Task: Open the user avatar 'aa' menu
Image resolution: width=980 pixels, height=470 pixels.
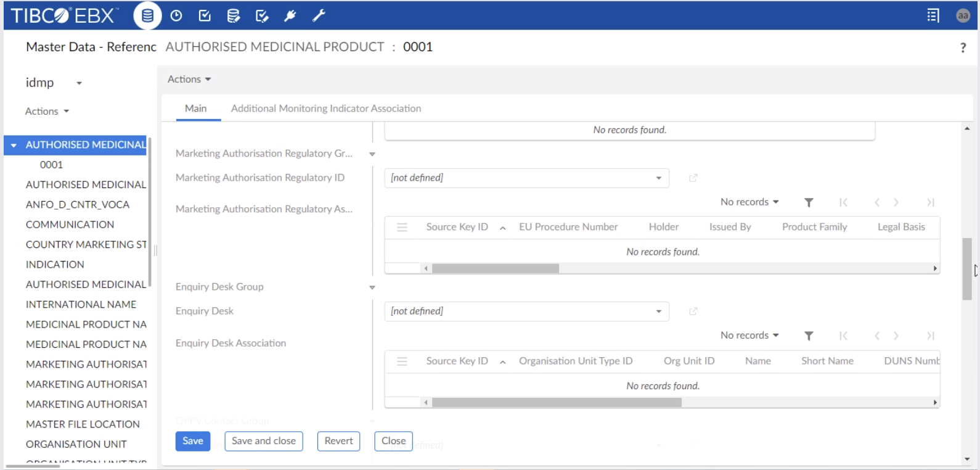Action: coord(963,15)
